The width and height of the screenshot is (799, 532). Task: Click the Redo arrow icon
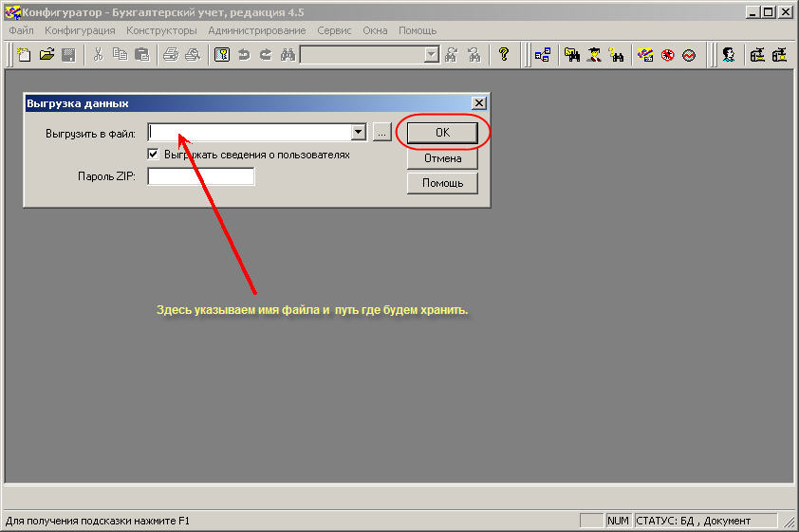pyautogui.click(x=266, y=54)
